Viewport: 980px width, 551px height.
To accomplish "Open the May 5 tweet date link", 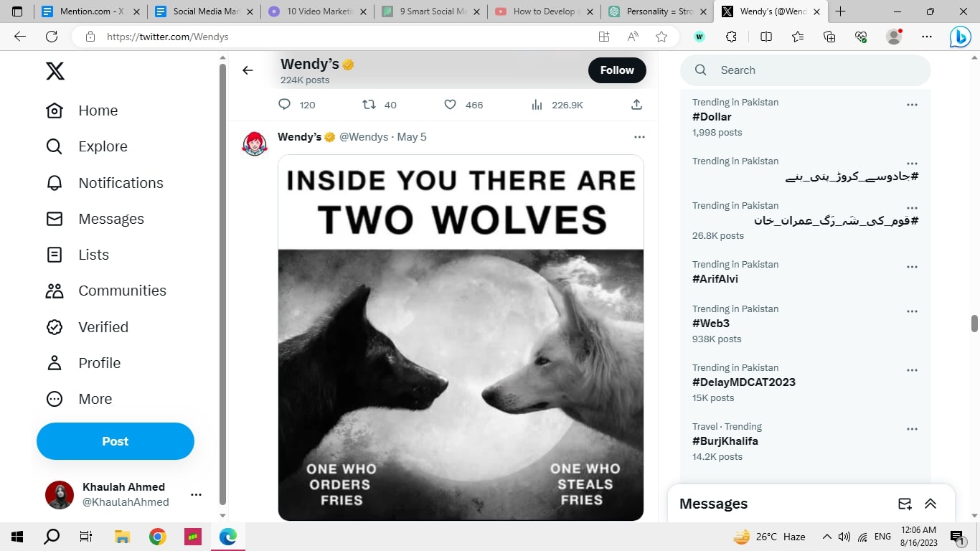I will tap(412, 137).
